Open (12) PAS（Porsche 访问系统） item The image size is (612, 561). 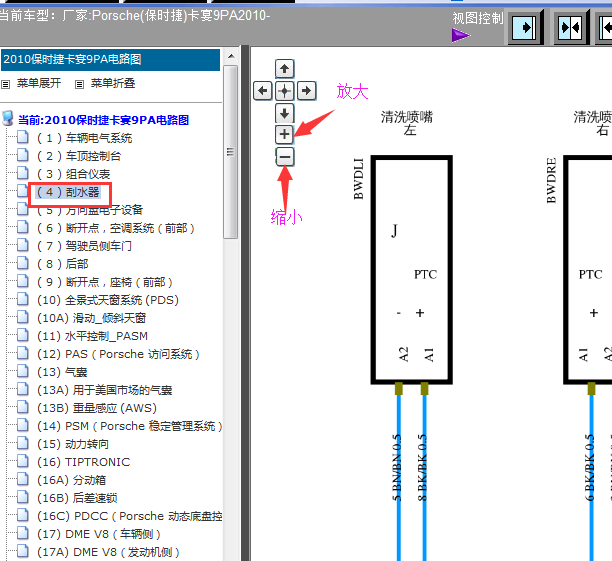tap(118, 354)
